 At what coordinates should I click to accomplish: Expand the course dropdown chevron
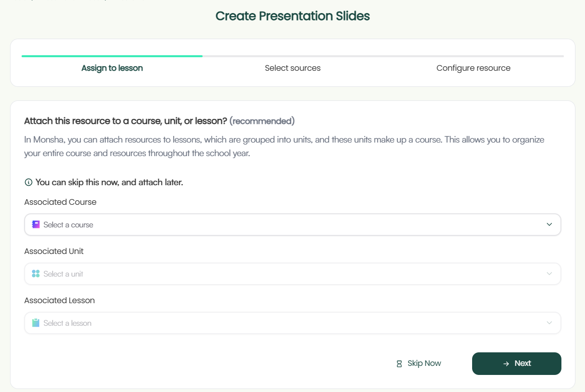tap(549, 225)
